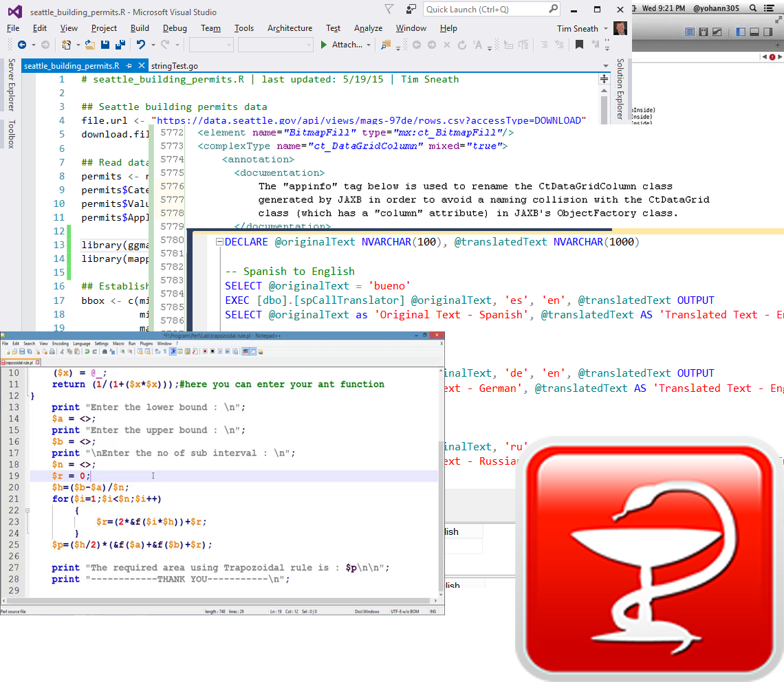Jump to the previous issue in Xcode
The image size is (784, 682).
765,57
